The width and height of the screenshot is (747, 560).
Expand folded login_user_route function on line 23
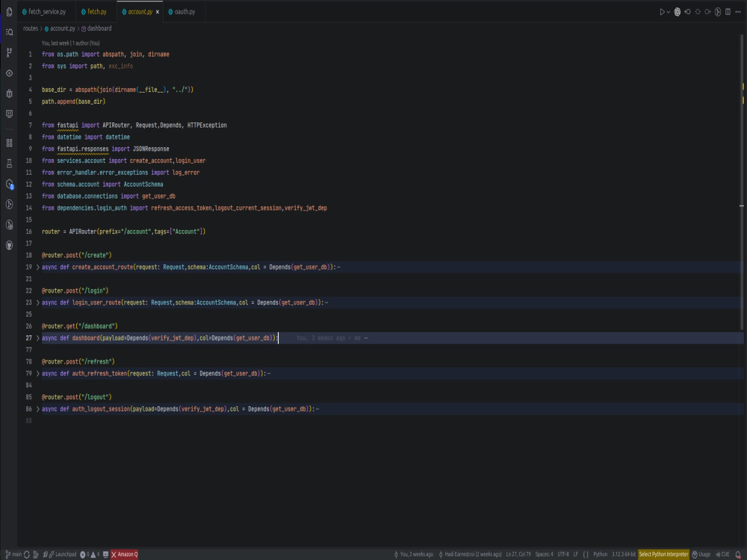(x=38, y=302)
